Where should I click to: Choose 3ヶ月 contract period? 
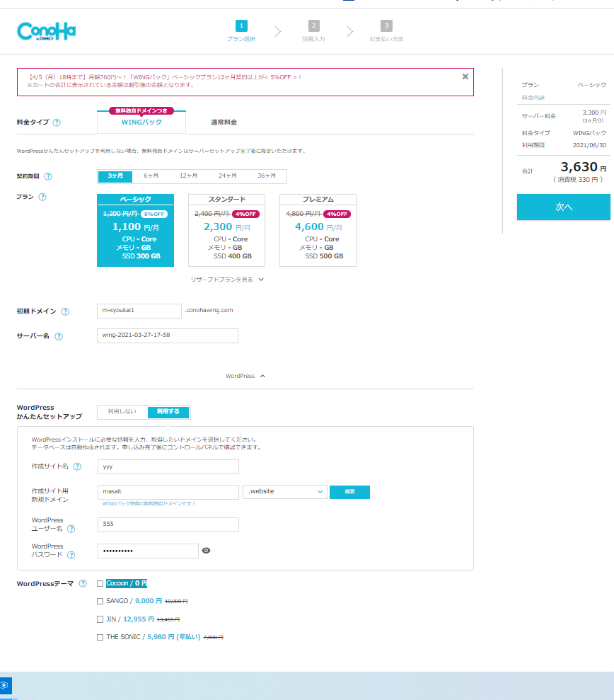click(x=115, y=176)
